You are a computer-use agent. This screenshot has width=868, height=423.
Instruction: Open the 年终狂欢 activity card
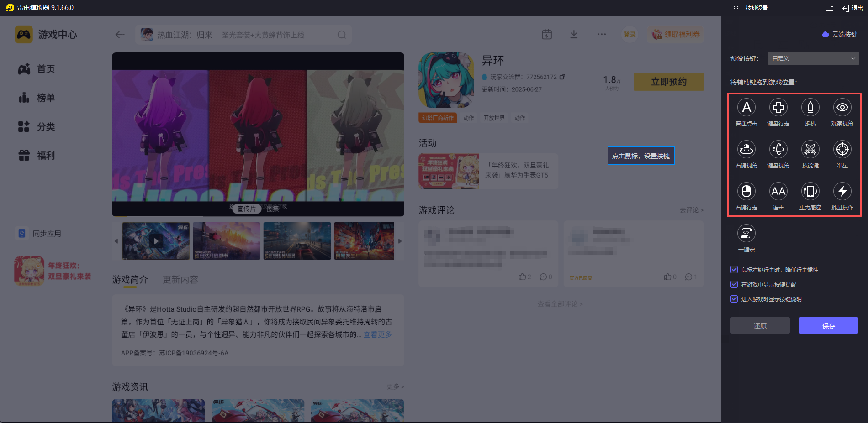(x=488, y=171)
